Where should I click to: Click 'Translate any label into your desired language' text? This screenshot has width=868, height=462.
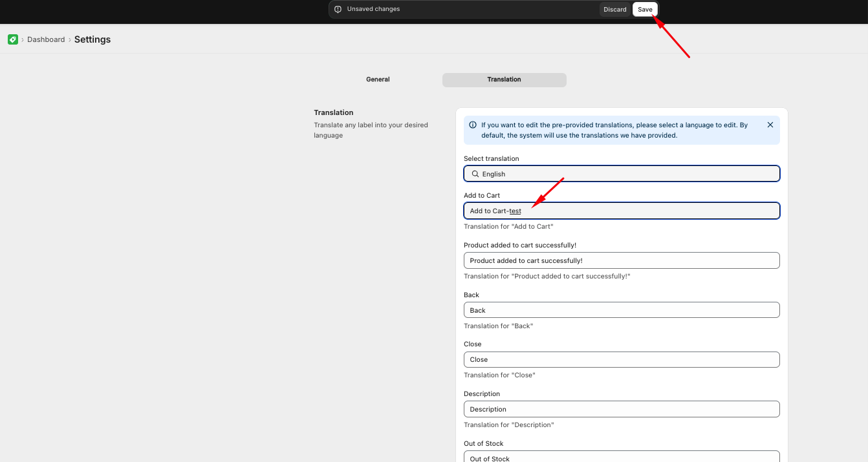371,130
